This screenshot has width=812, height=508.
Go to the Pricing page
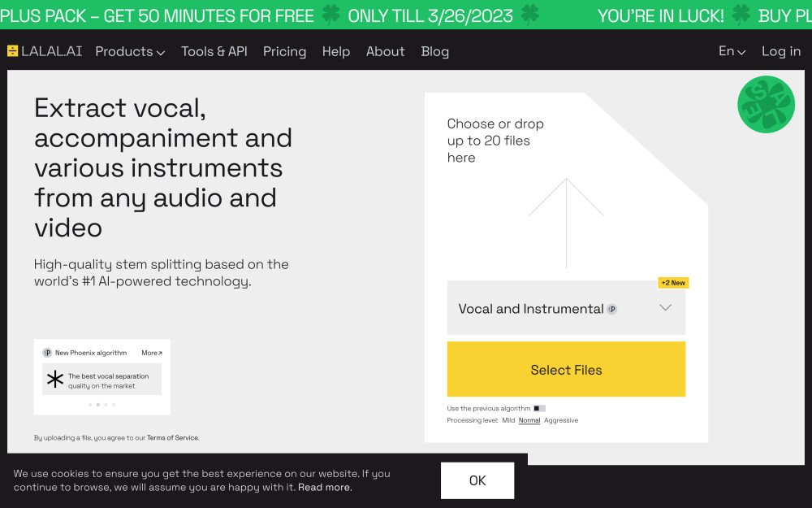point(284,51)
